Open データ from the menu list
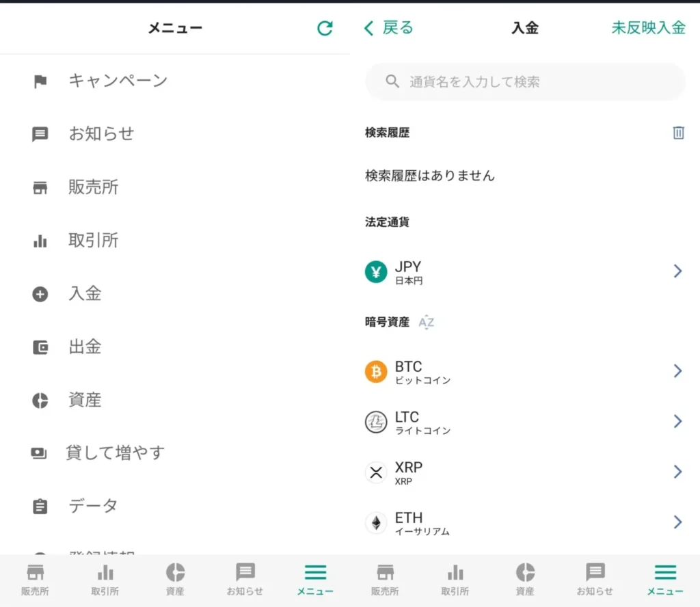Viewport: 700px width, 607px height. (93, 506)
